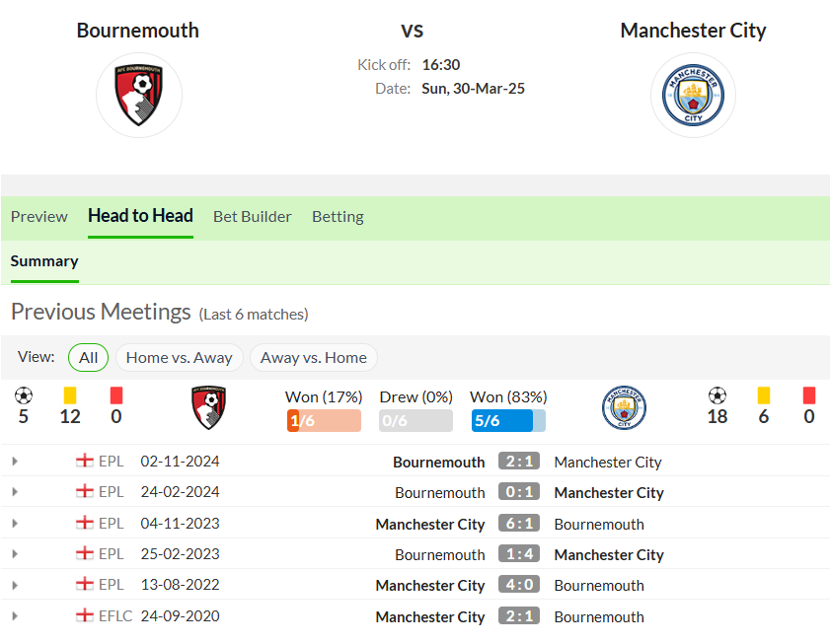Click England flag on 02-11-2024 match
Screen dimensions: 830x644
point(85,461)
